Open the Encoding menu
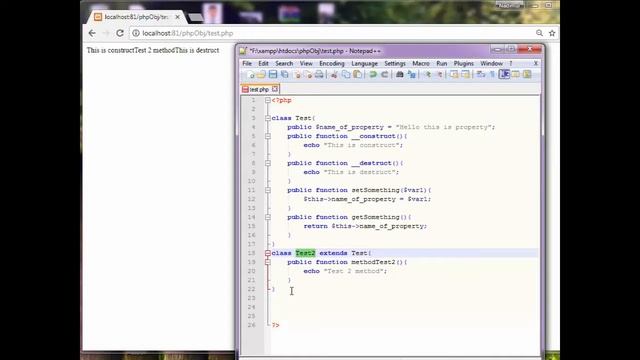 coord(332,63)
